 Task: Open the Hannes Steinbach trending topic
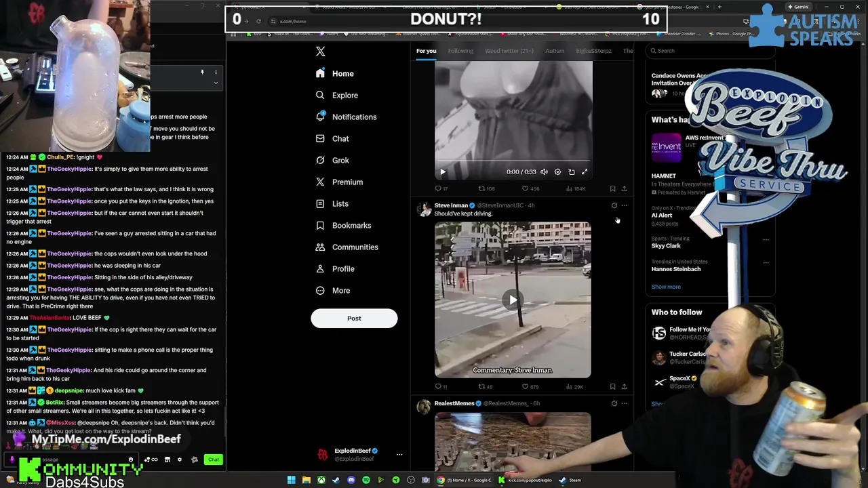pos(676,269)
